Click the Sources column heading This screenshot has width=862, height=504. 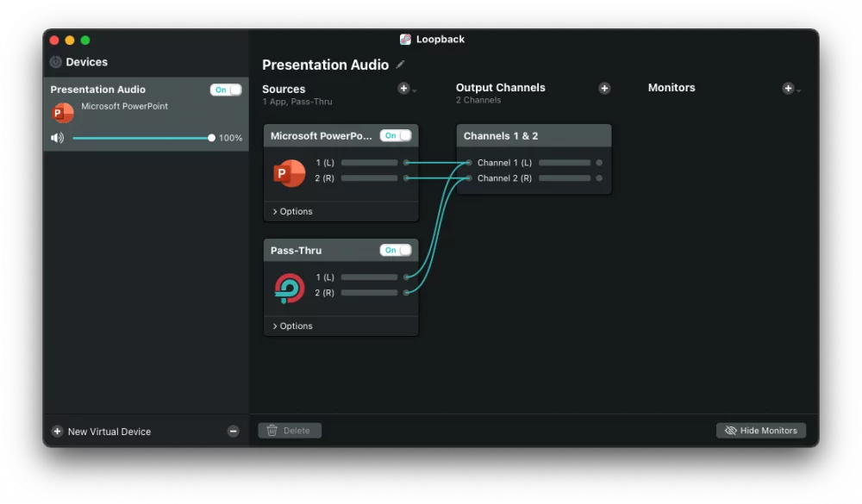pos(284,89)
